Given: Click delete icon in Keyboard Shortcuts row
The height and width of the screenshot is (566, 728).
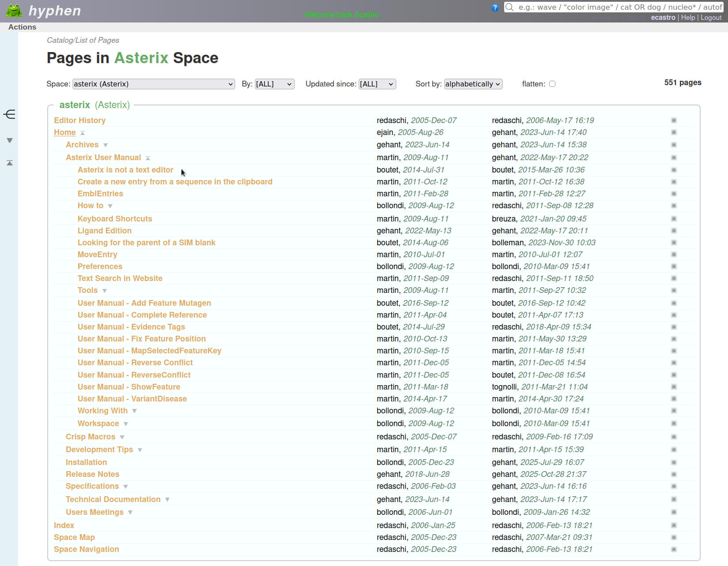Looking at the screenshot, I should point(674,219).
